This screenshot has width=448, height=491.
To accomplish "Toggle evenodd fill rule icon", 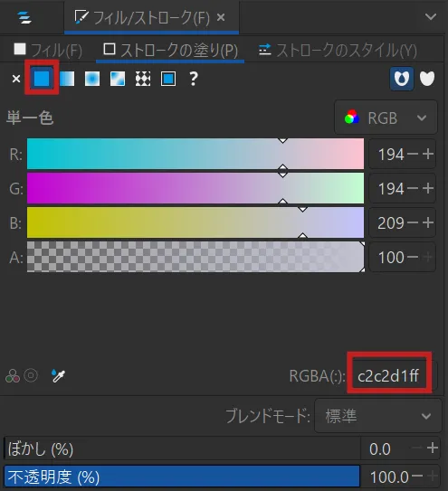I will pos(402,79).
